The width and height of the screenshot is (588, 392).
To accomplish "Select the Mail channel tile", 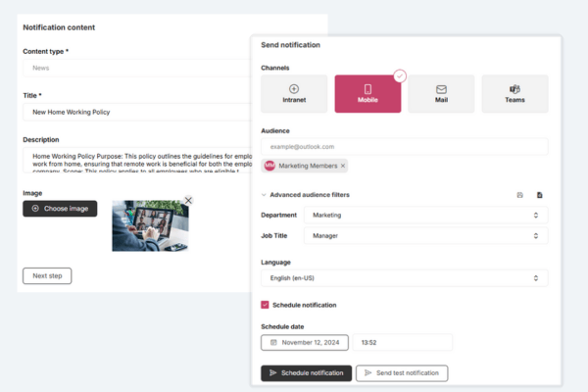I will click(x=441, y=93).
